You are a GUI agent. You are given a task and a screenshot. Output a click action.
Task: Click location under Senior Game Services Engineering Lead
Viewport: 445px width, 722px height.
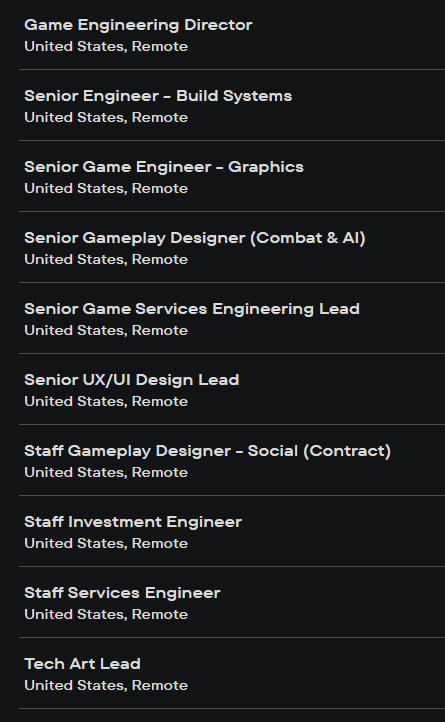click(x=106, y=330)
